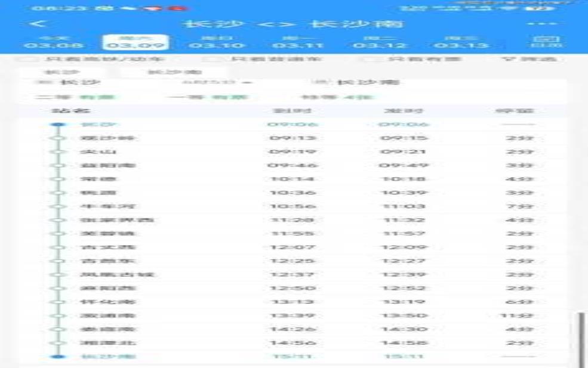Click the 13:19 departure time
The width and height of the screenshot is (588, 368).
click(404, 302)
